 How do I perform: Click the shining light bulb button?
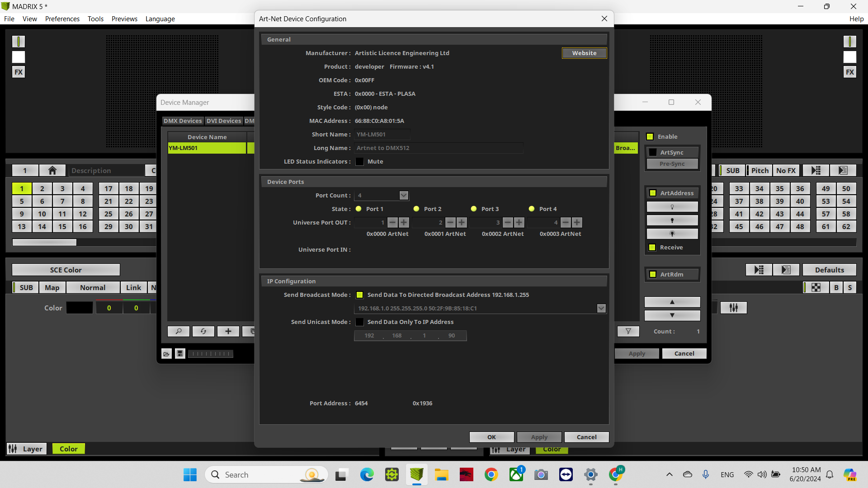[672, 234]
